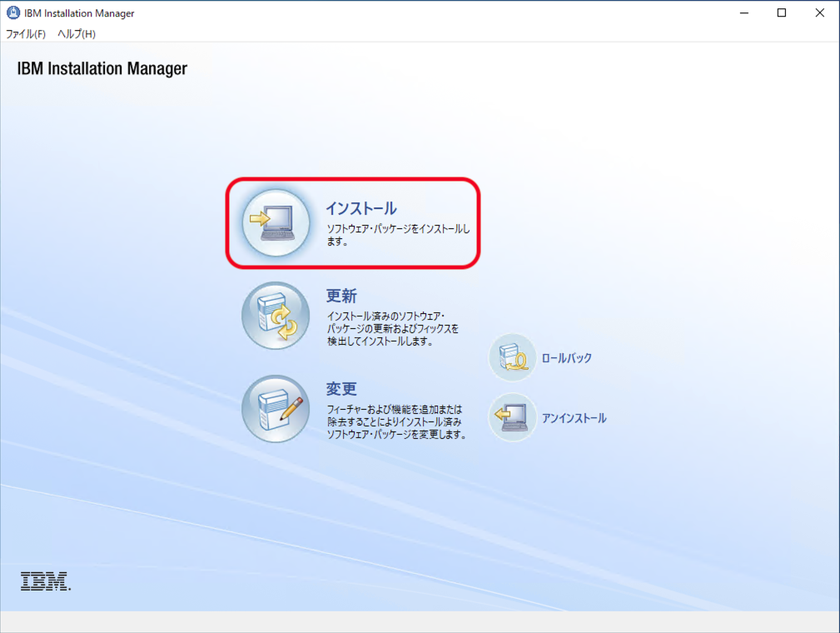Open the ヘルプ(H) menu
840x633 pixels.
coord(77,34)
